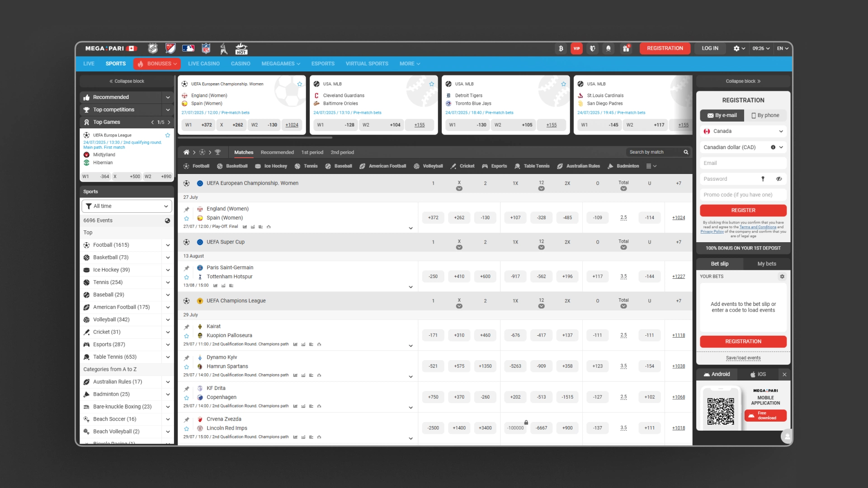Open the Canadian dollar currency dropdown
The height and width of the screenshot is (488, 868).
point(743,147)
